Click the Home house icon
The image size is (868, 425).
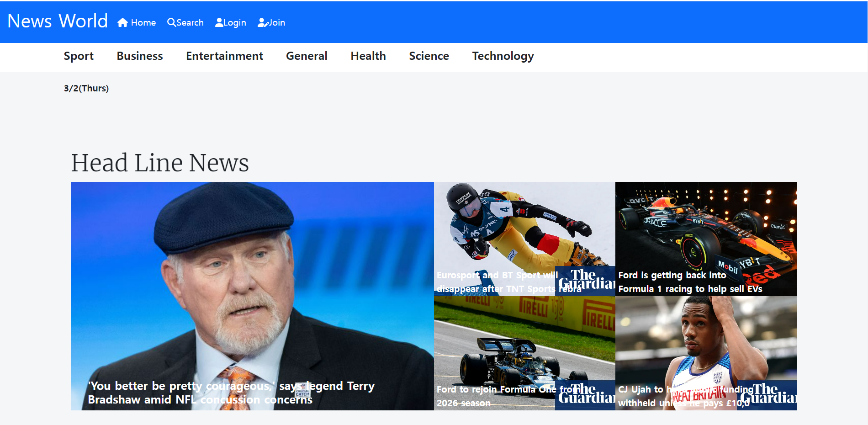coord(122,22)
